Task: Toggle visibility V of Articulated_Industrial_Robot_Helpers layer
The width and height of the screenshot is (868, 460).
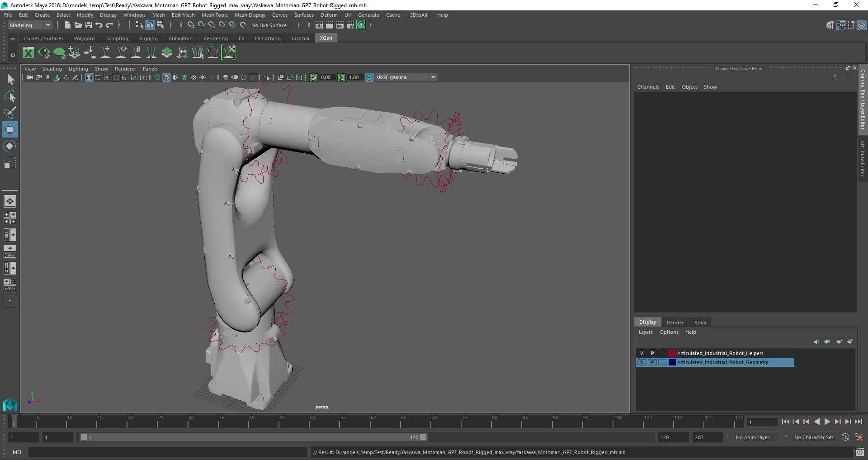Action: point(642,353)
